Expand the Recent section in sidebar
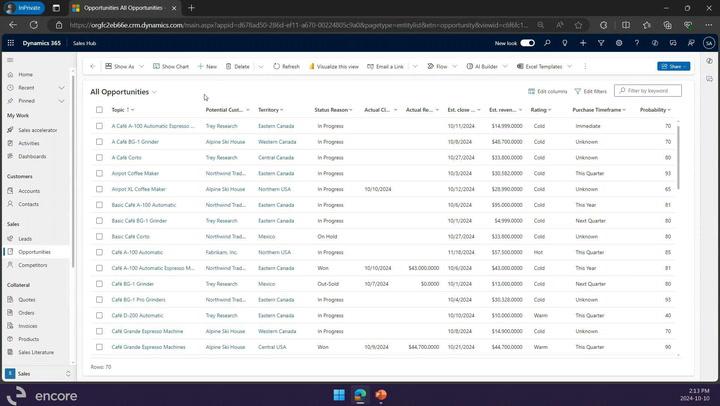This screenshot has width=720, height=406. pyautogui.click(x=61, y=87)
